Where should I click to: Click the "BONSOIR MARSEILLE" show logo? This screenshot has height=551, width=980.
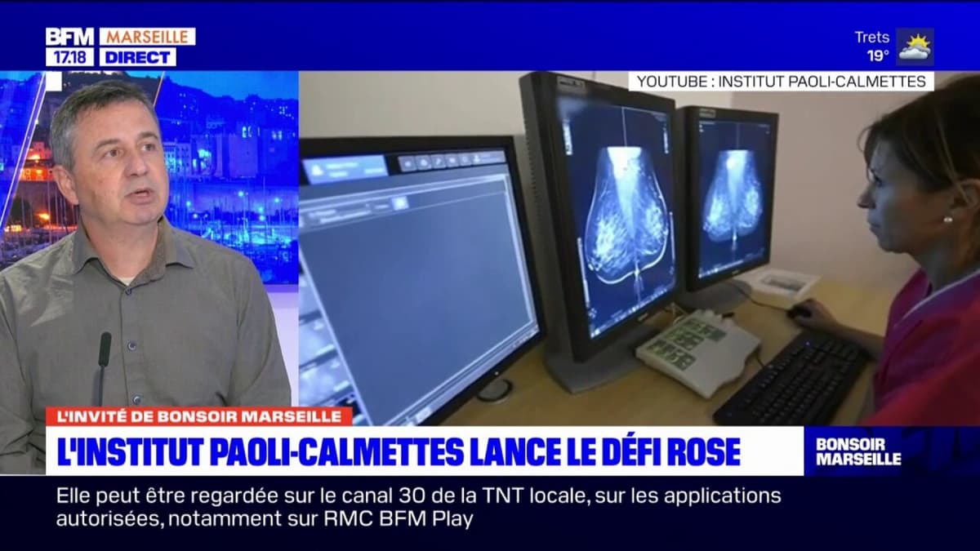(858, 451)
